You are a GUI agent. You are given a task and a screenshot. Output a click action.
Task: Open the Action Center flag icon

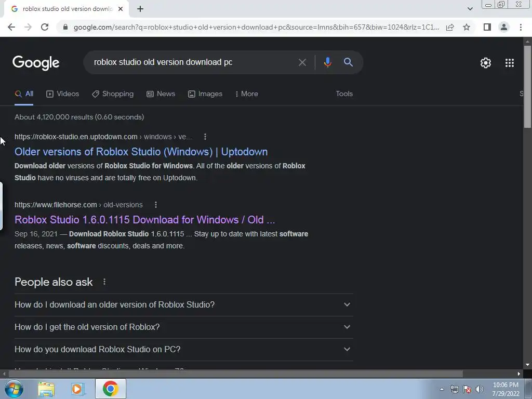[467, 390]
